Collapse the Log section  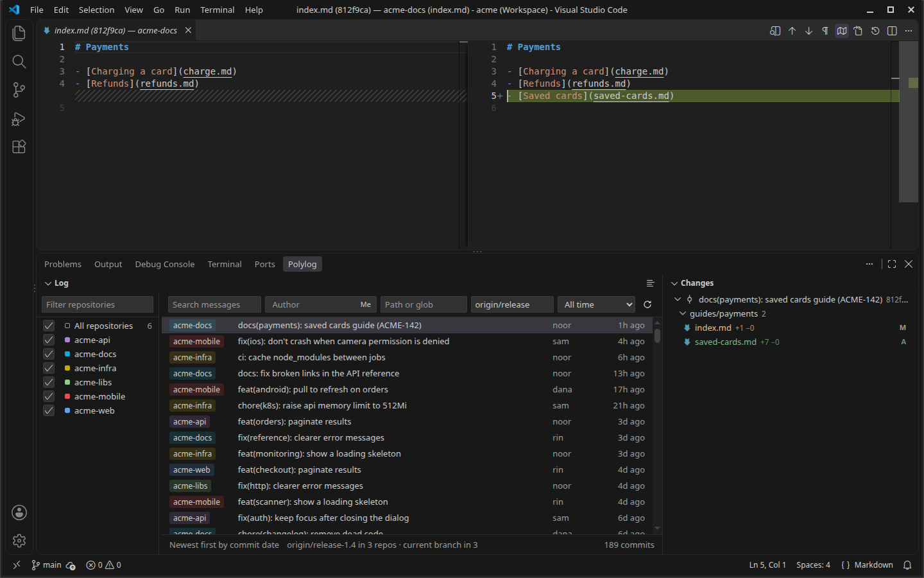coord(48,283)
